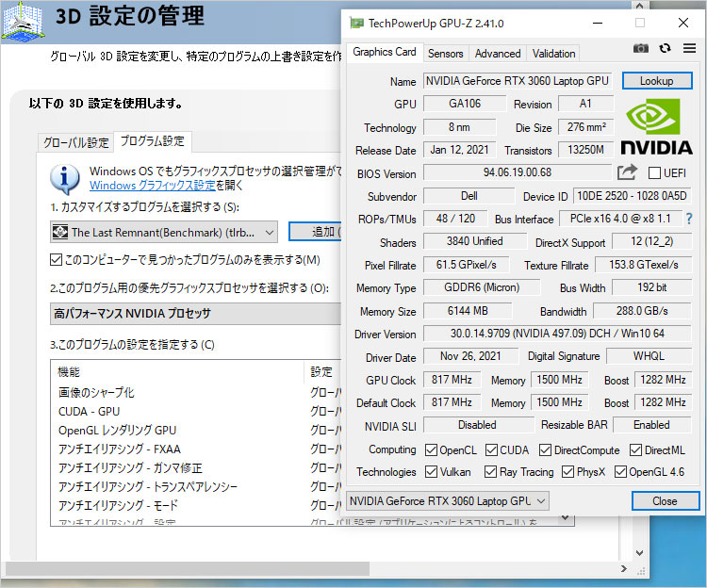This screenshot has width=707, height=588.
Task: Click the 追加 add program button
Action: [x=316, y=232]
